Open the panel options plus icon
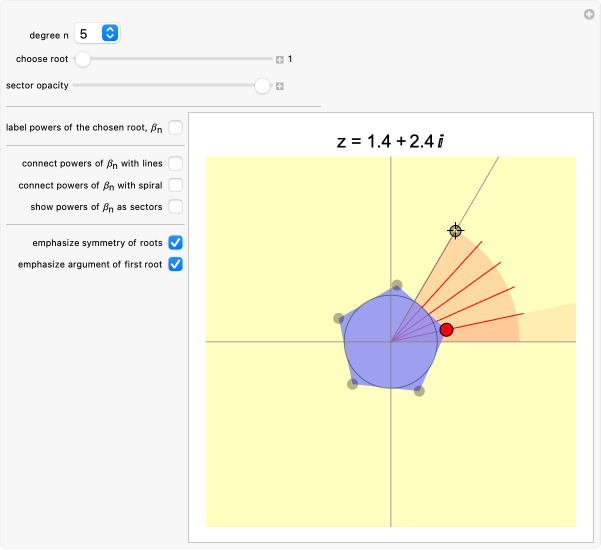The width and height of the screenshot is (601, 550). 589,14
